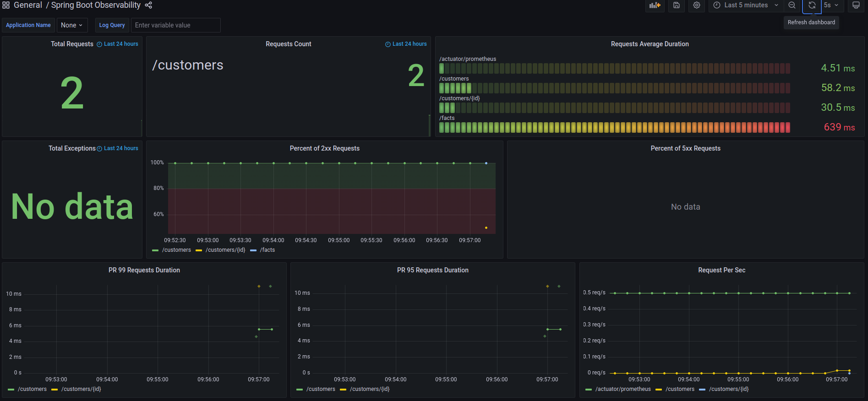Click the Percent of 5xx Requests panel title
868x401 pixels.
[685, 148]
